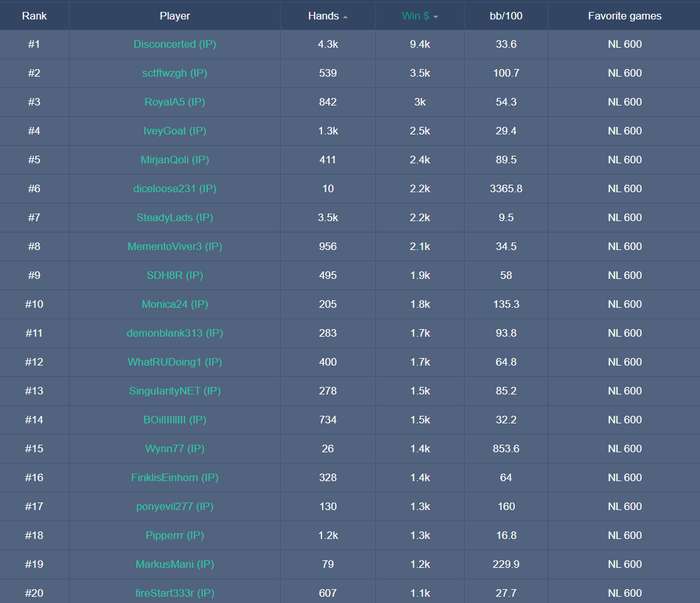Open RoyalA5 (IP) player link
The height and width of the screenshot is (603, 700).
tap(175, 102)
